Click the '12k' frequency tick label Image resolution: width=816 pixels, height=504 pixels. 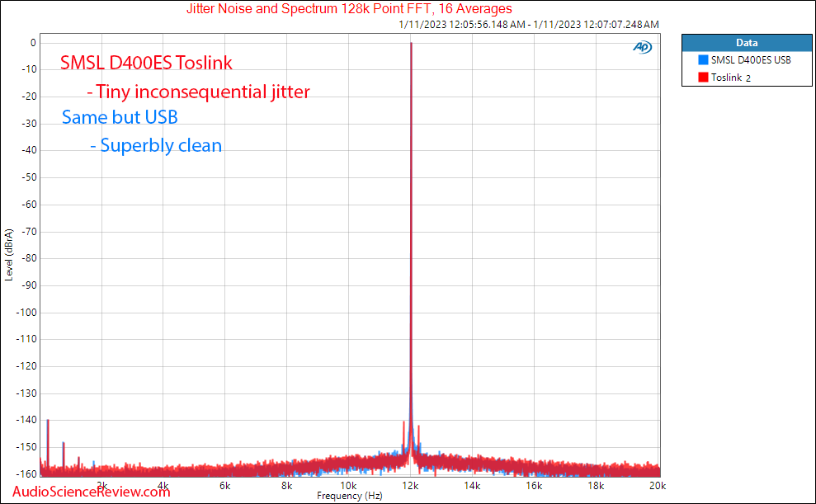click(x=410, y=486)
